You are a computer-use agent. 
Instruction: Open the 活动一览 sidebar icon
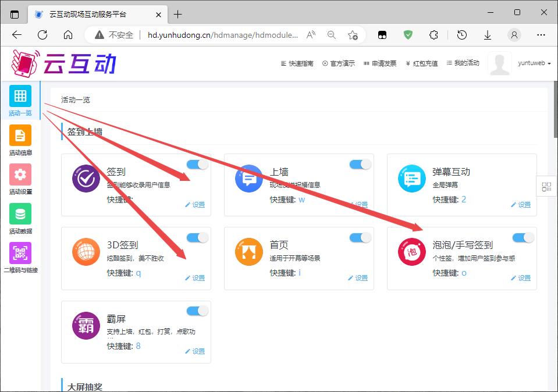20,96
